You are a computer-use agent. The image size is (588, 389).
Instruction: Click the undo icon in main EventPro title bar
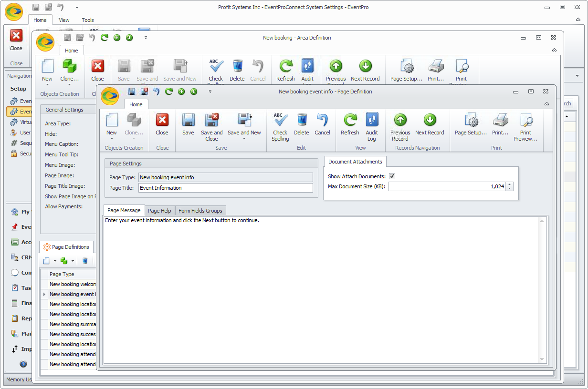tap(61, 7)
